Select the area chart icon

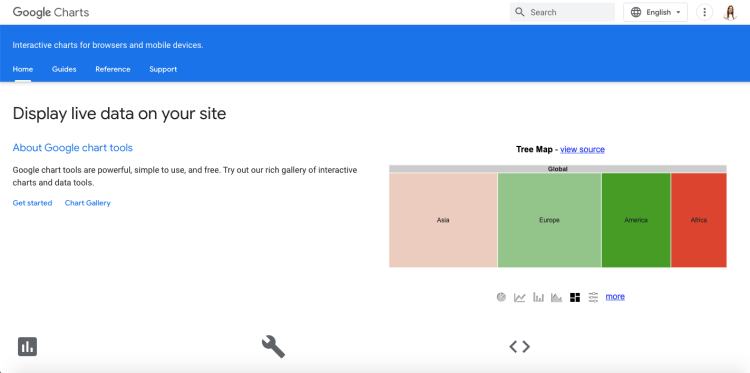tap(556, 297)
